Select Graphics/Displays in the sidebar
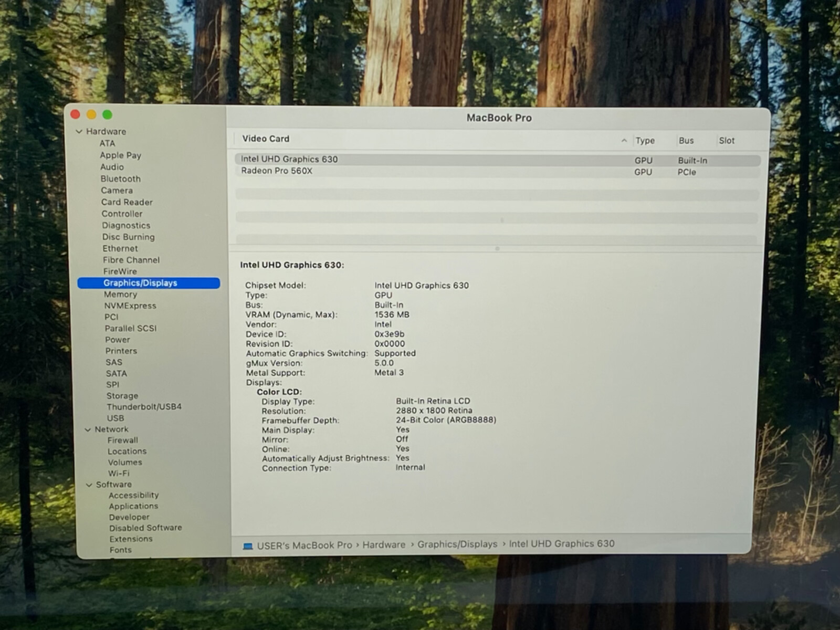This screenshot has height=630, width=840. (149, 283)
